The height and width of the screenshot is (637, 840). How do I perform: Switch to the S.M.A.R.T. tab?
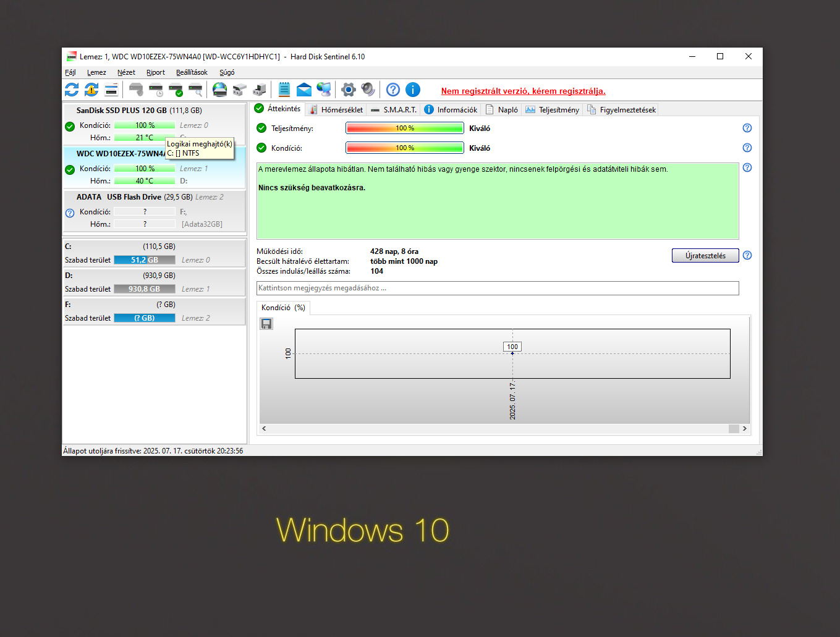point(394,109)
